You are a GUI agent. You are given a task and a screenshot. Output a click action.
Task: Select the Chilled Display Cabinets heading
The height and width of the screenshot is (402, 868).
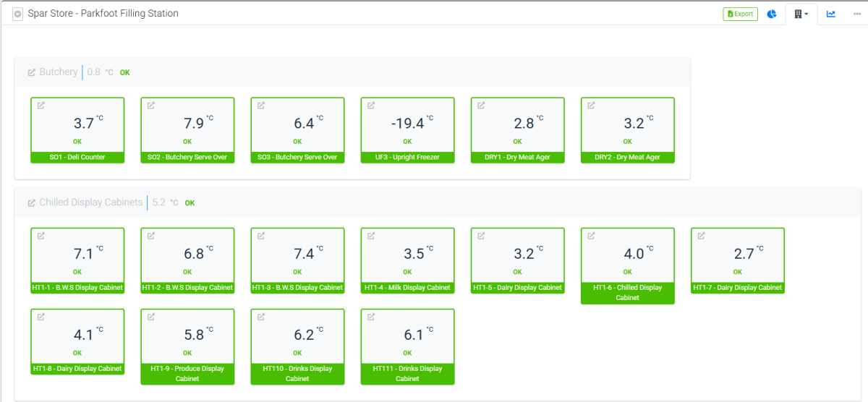coord(90,202)
